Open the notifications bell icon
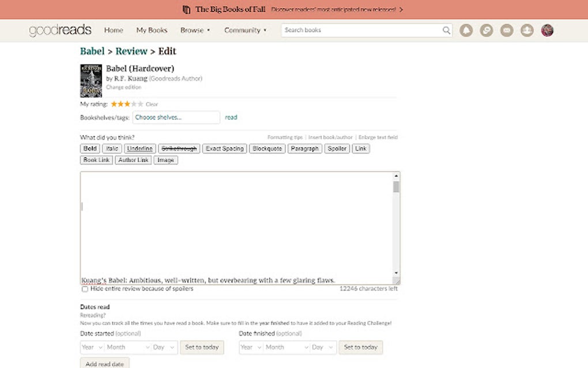 [466, 29]
